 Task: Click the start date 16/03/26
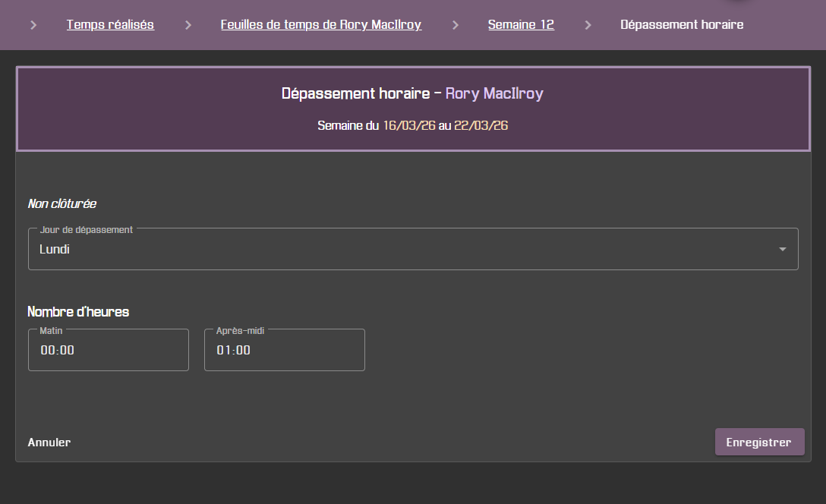tap(409, 125)
